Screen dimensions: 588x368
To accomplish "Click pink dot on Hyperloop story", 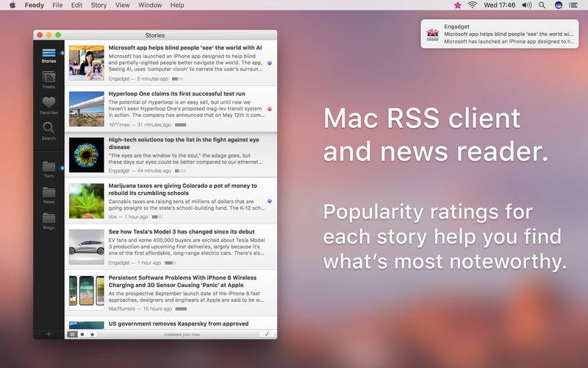I will (x=270, y=109).
